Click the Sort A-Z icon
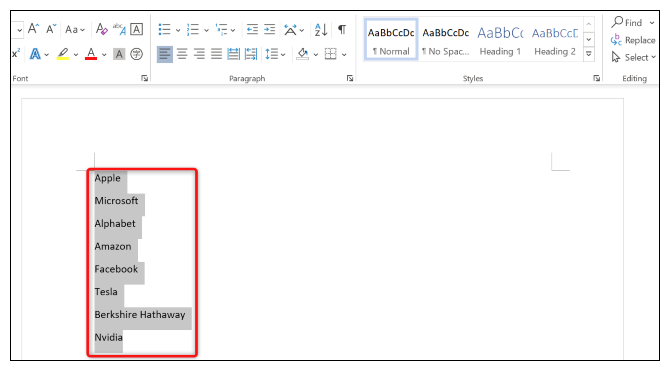 (321, 30)
